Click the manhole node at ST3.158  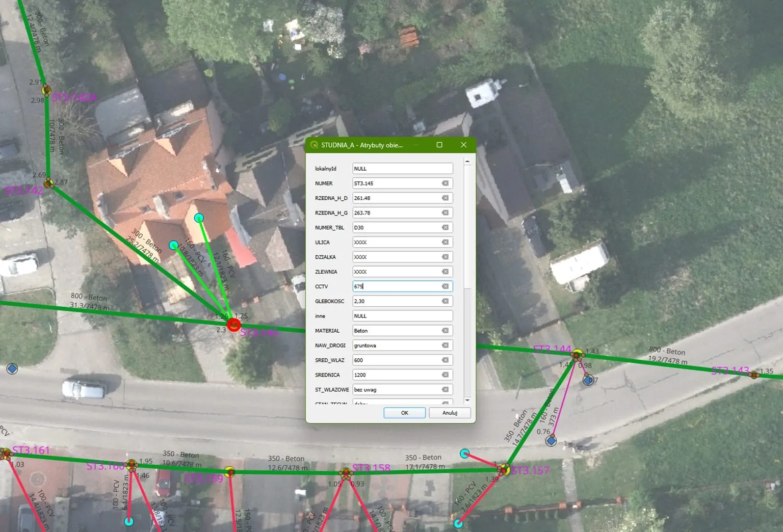(x=346, y=473)
